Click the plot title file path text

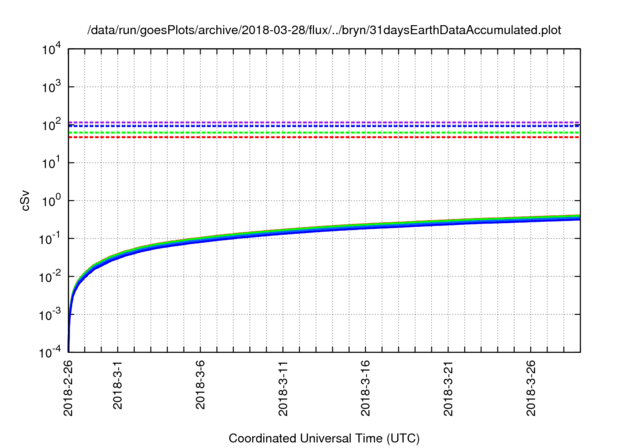coord(324,30)
